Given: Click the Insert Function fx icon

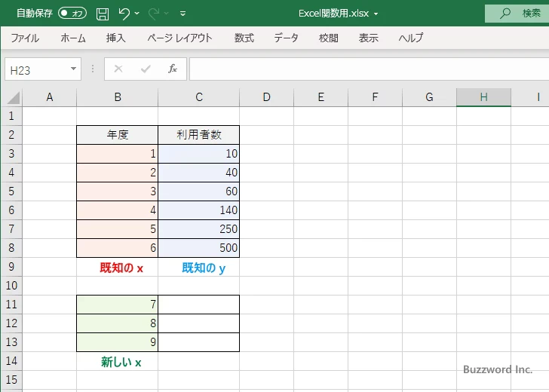Looking at the screenshot, I should click(x=173, y=69).
